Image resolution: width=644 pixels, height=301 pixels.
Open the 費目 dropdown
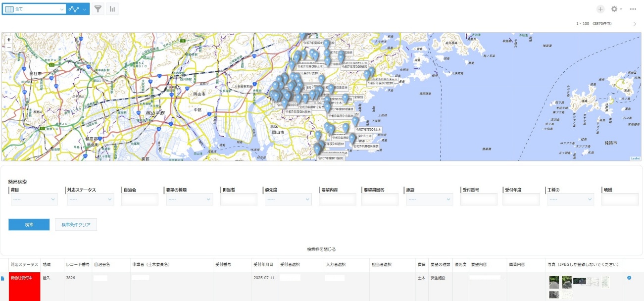pos(34,199)
